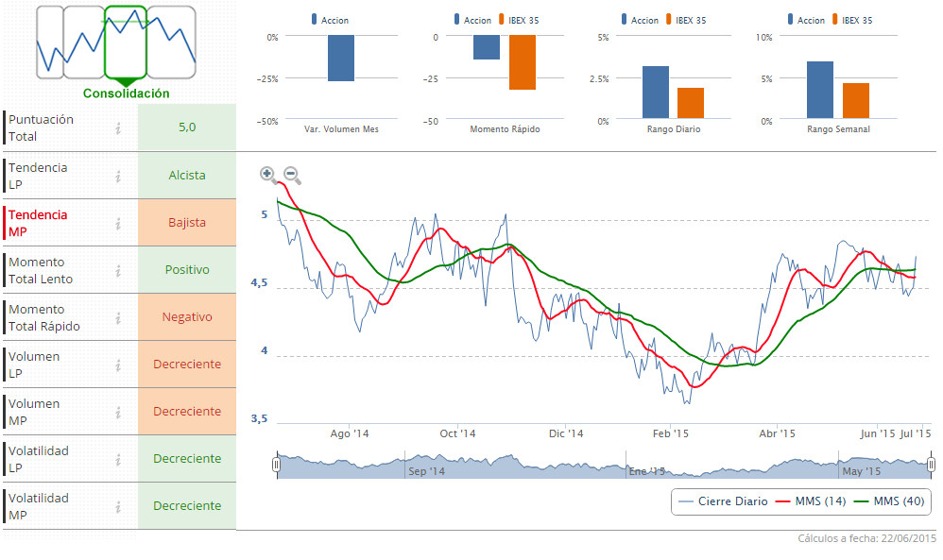Open Momento Total Lento info icon
Viewport: 943px width, 560px height.
pos(118,270)
